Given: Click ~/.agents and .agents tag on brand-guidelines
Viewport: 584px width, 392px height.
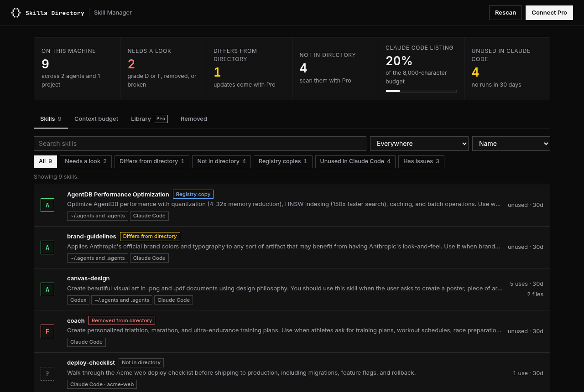Looking at the screenshot, I should 98,258.
